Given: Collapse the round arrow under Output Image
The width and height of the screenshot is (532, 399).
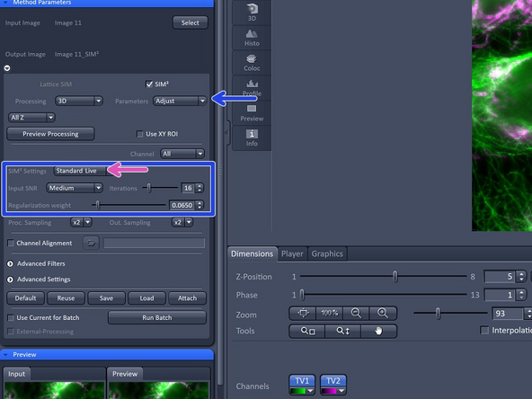Looking at the screenshot, I should click(x=7, y=68).
